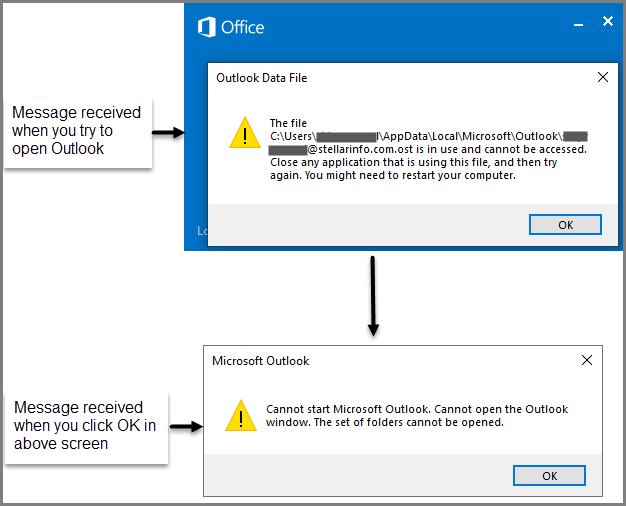Screen dimensions: 626x506
Task: Click OK in the Outlook Data File dialog
Action: [x=565, y=224]
